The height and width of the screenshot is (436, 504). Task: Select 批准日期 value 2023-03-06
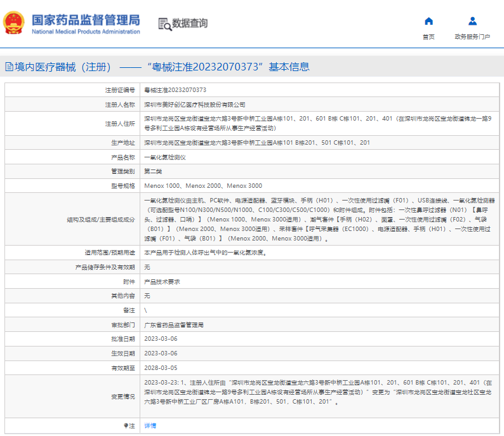pyautogui.click(x=161, y=339)
